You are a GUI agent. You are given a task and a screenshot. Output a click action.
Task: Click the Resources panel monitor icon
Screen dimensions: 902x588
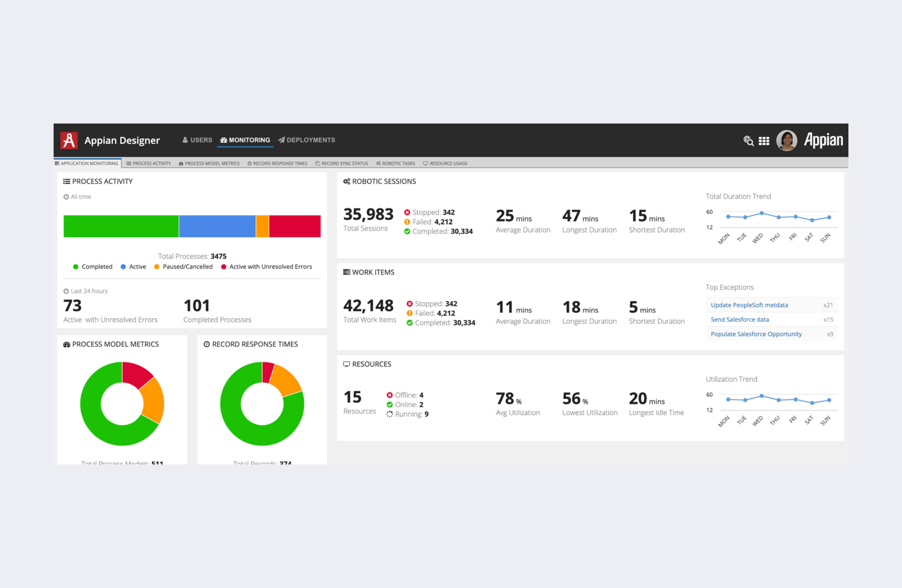coord(346,364)
